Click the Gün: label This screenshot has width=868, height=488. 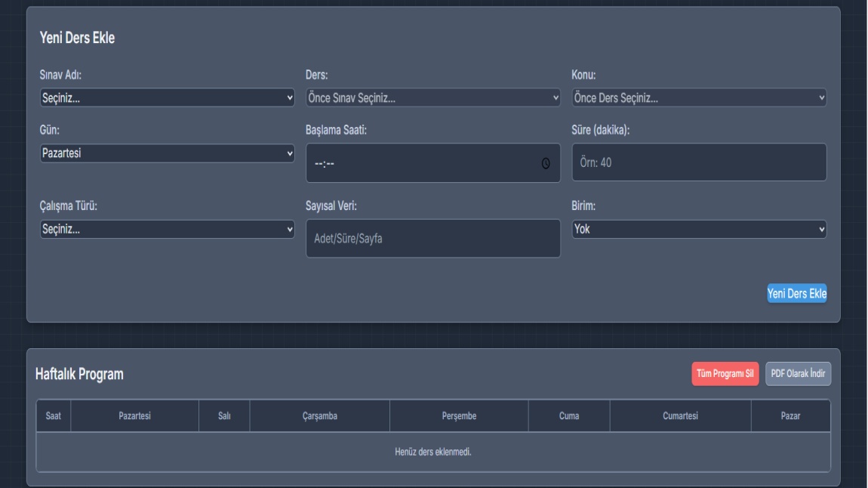(49, 130)
